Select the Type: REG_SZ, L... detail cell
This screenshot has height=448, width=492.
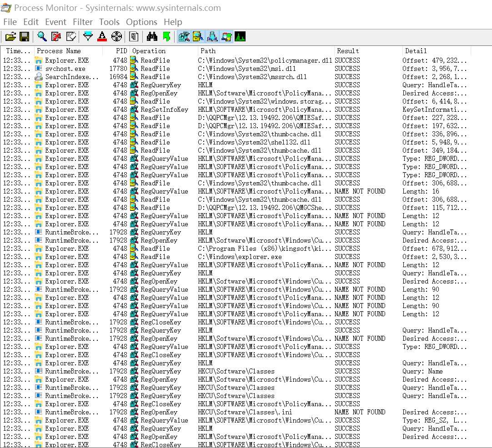[x=435, y=420]
